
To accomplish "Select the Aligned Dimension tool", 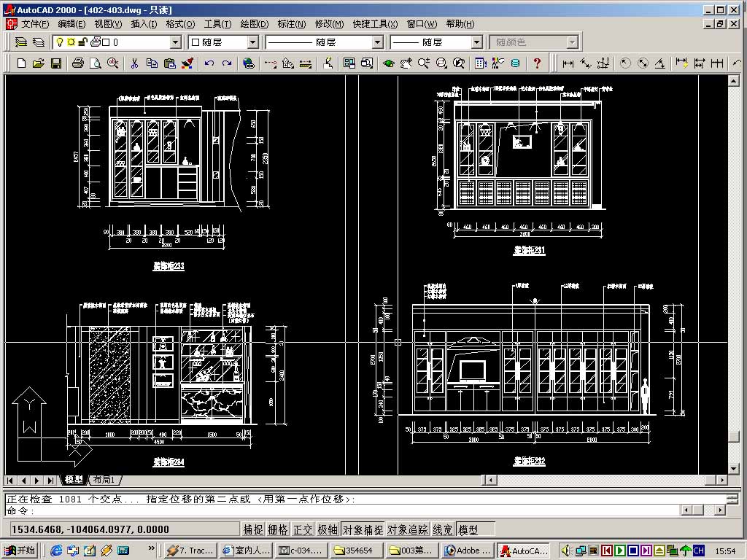I will pos(586,63).
